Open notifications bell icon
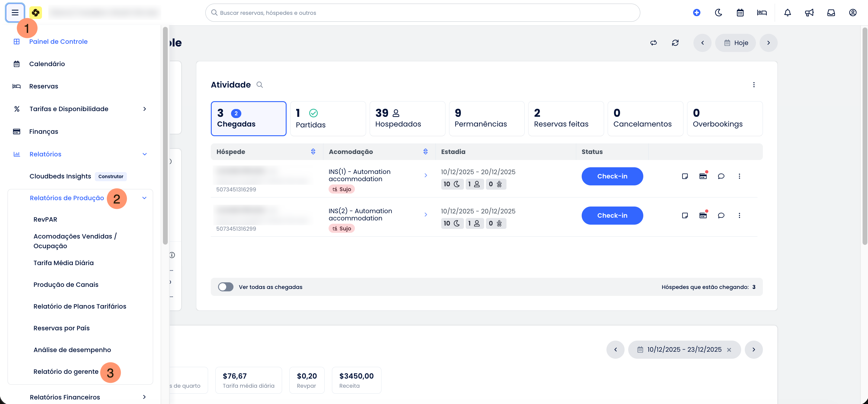Image resolution: width=868 pixels, height=404 pixels. point(787,12)
